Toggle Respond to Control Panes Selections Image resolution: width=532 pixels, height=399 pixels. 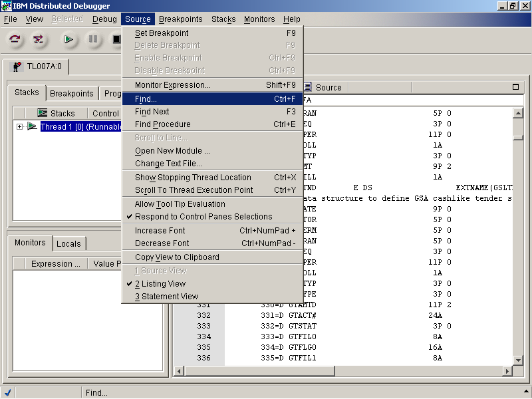coord(212,217)
